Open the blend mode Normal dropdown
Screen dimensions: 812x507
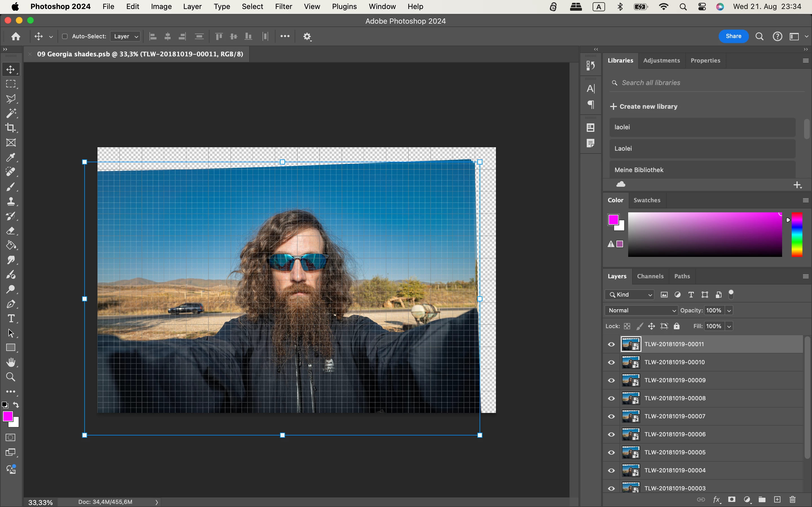[x=641, y=310]
